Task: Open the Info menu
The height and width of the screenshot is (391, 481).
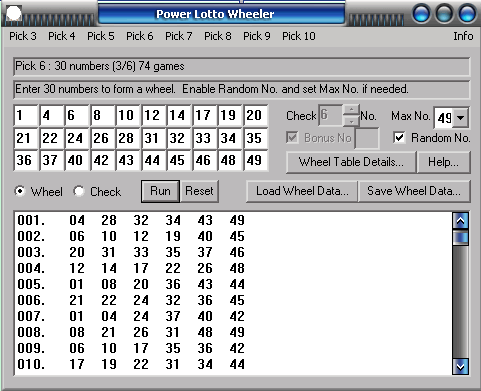Action: pyautogui.click(x=463, y=36)
